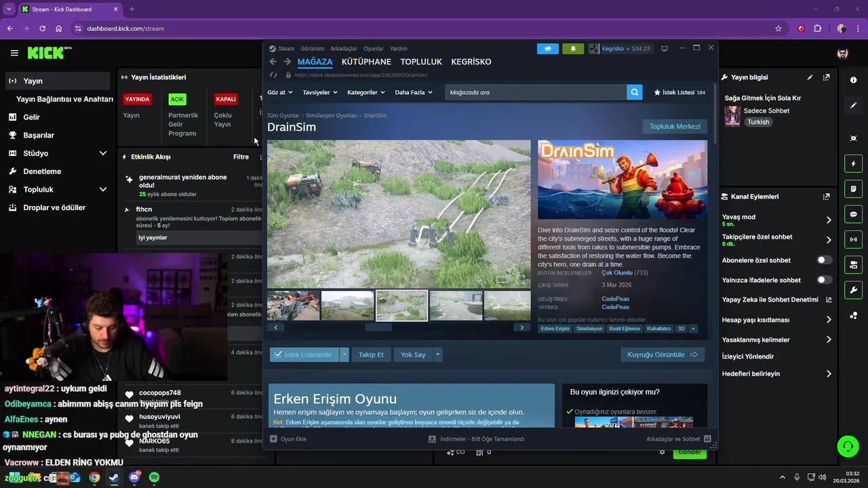Expand Takipçilere özel sohbet arrow
The image size is (868, 488).
click(829, 240)
